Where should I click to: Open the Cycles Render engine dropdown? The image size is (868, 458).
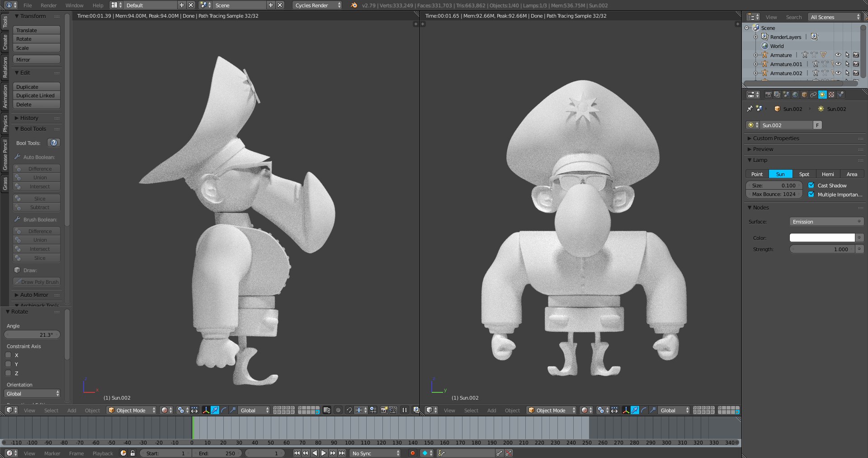[317, 5]
